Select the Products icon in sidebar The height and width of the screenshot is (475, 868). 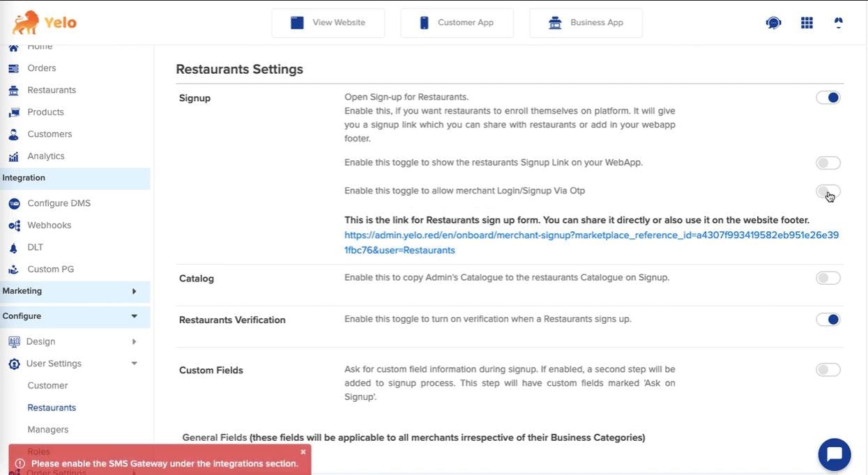[x=13, y=113]
